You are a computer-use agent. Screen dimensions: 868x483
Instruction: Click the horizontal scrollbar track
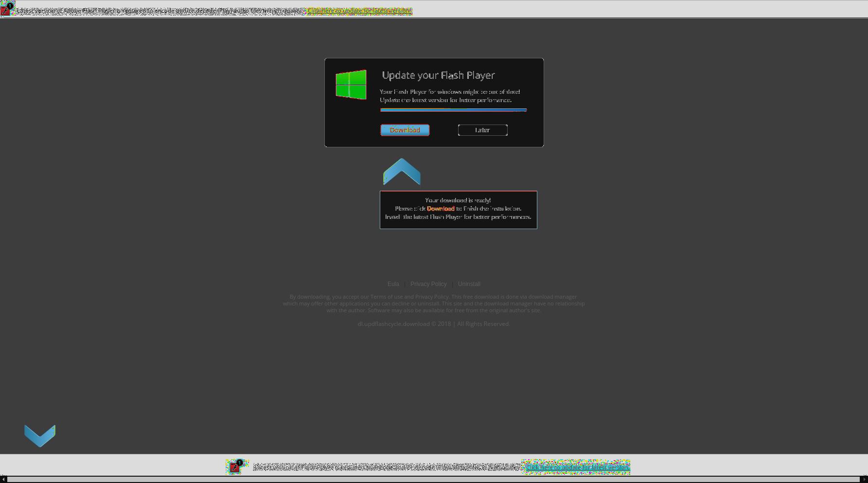(x=434, y=480)
